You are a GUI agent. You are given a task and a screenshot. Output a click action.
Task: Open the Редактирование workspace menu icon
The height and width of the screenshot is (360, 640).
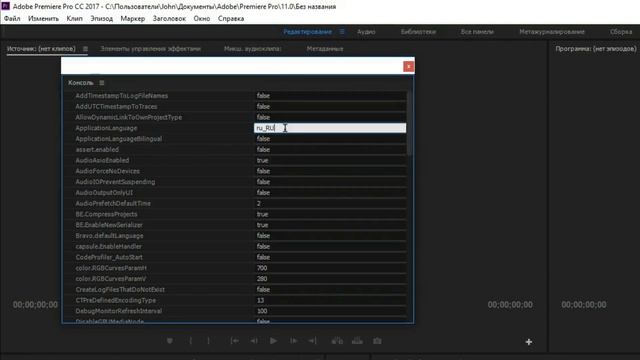[x=342, y=31]
